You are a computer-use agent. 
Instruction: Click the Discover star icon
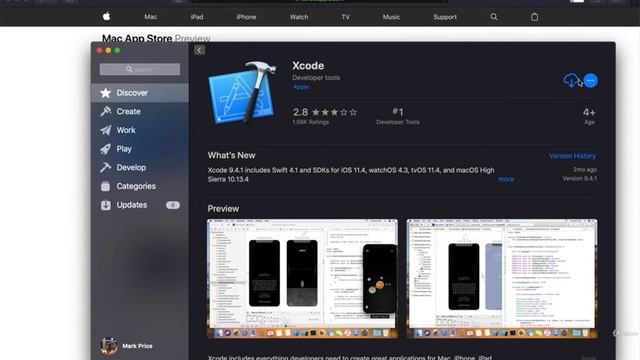[x=106, y=93]
